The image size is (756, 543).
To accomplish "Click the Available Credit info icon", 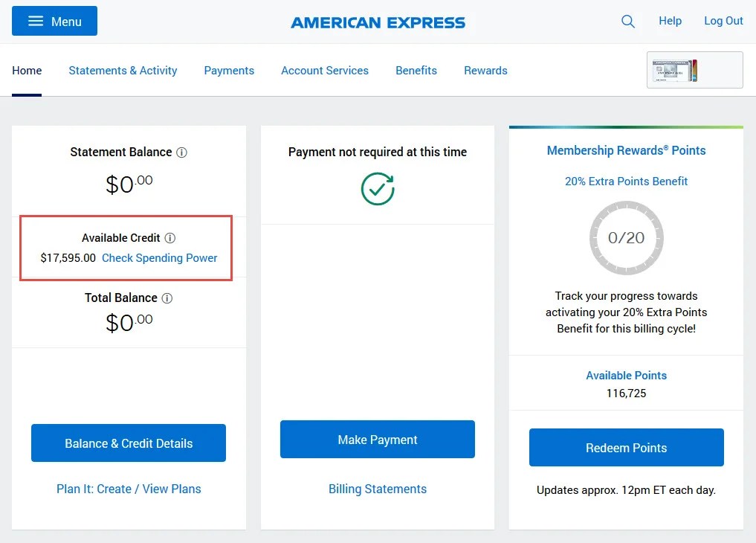I will 170,238.
